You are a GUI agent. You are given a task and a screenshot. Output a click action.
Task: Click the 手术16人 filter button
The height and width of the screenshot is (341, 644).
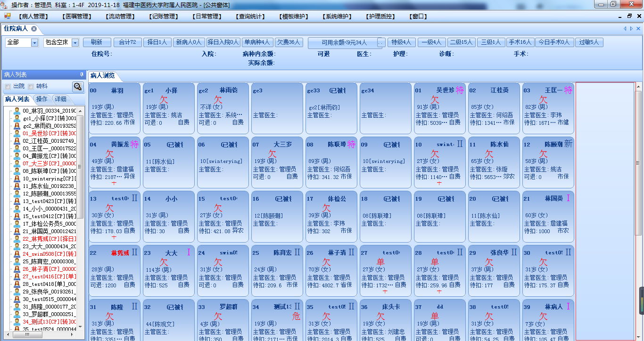(520, 42)
